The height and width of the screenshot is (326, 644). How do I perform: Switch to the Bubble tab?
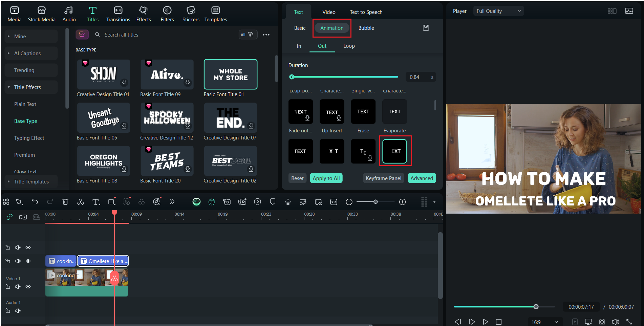366,28
